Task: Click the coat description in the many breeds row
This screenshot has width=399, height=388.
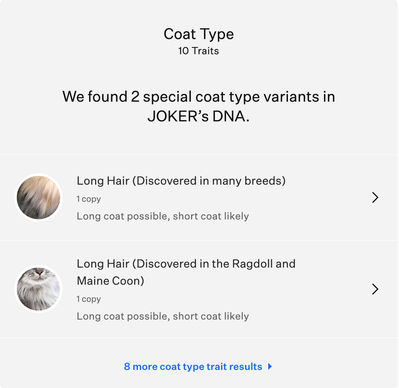Action: coord(163,216)
